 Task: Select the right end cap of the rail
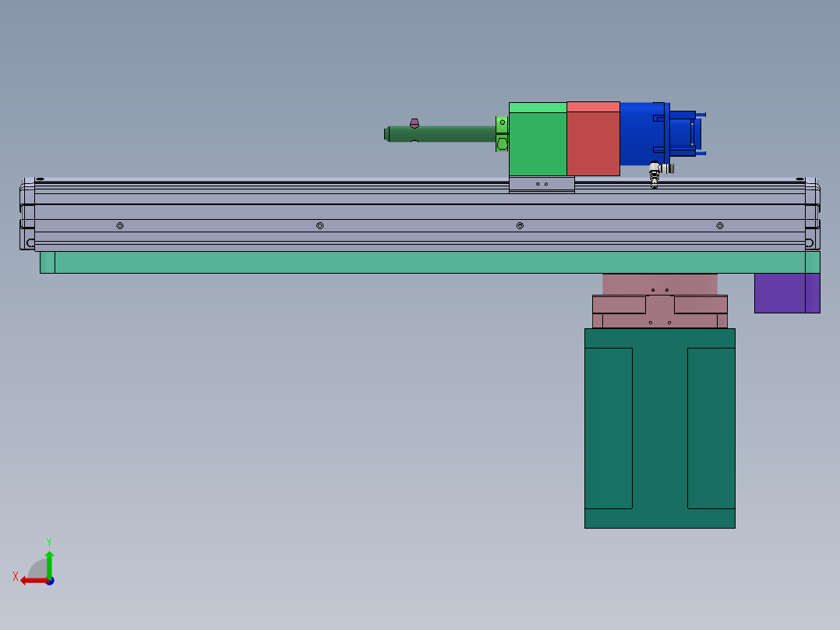813,214
